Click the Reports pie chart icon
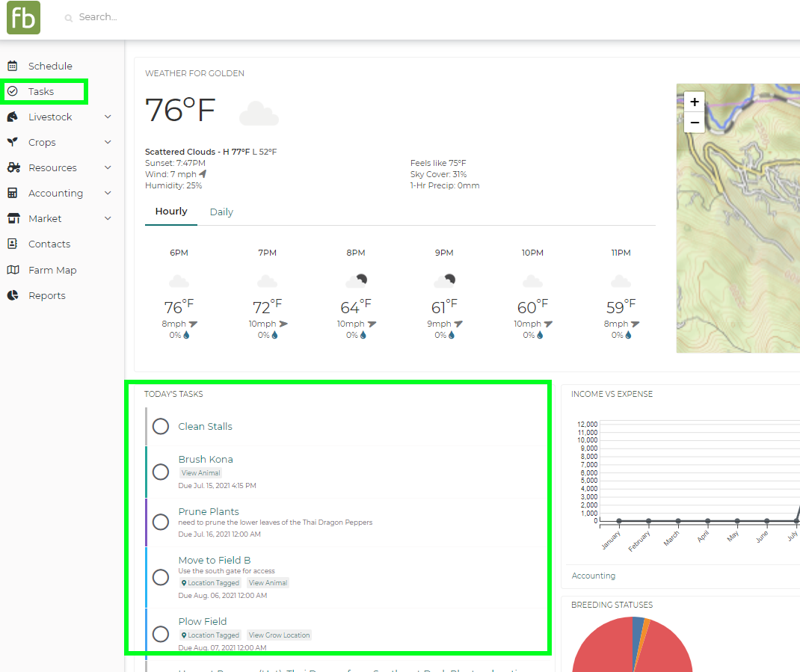 pos(13,295)
